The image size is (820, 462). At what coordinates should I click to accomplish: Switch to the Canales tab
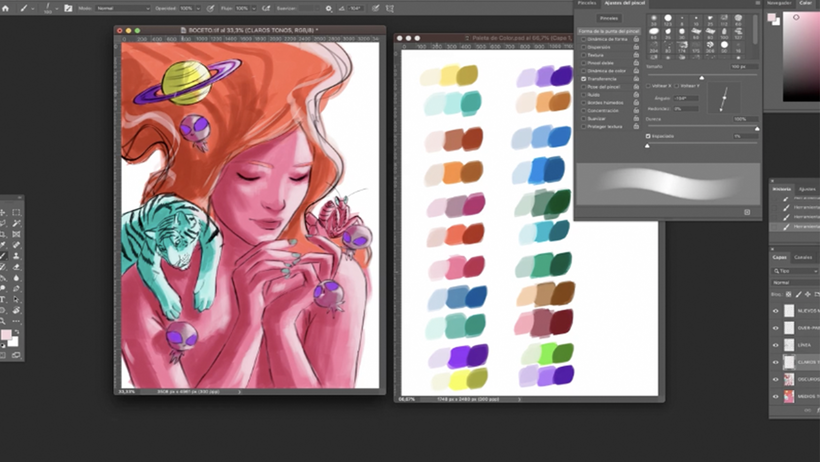point(803,257)
